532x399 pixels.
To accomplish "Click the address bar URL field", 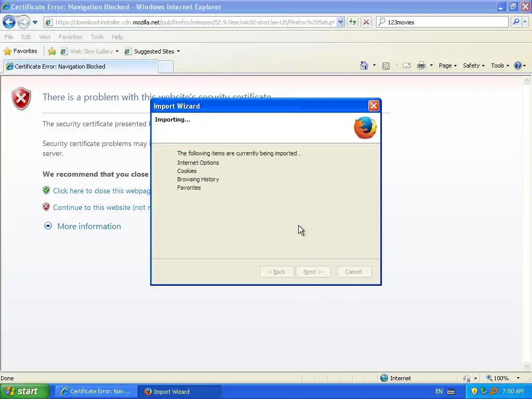I will [194, 22].
